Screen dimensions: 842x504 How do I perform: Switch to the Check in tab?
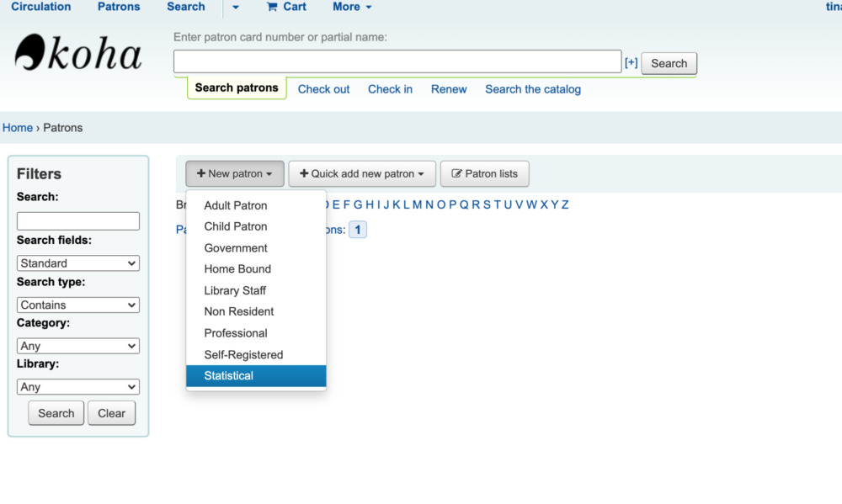[x=390, y=89]
